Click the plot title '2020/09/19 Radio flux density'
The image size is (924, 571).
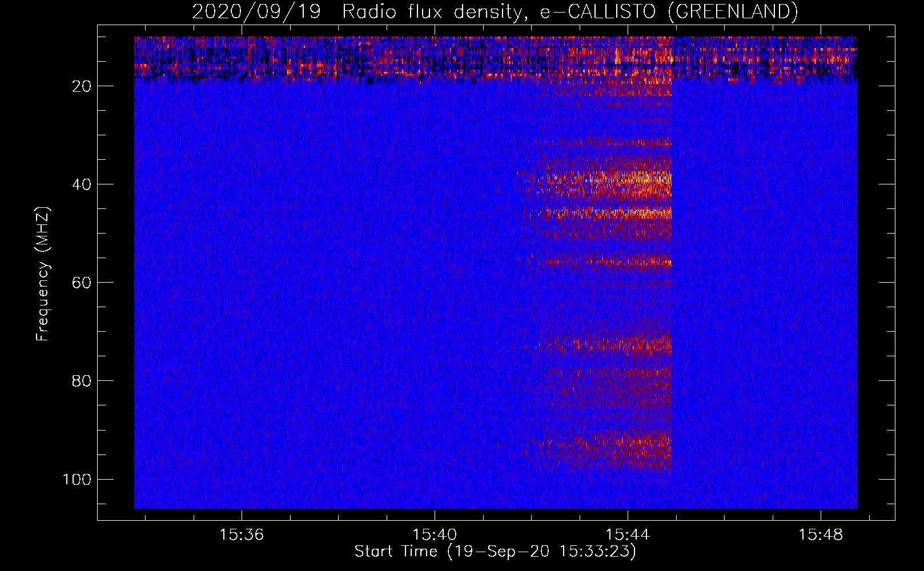(x=495, y=11)
